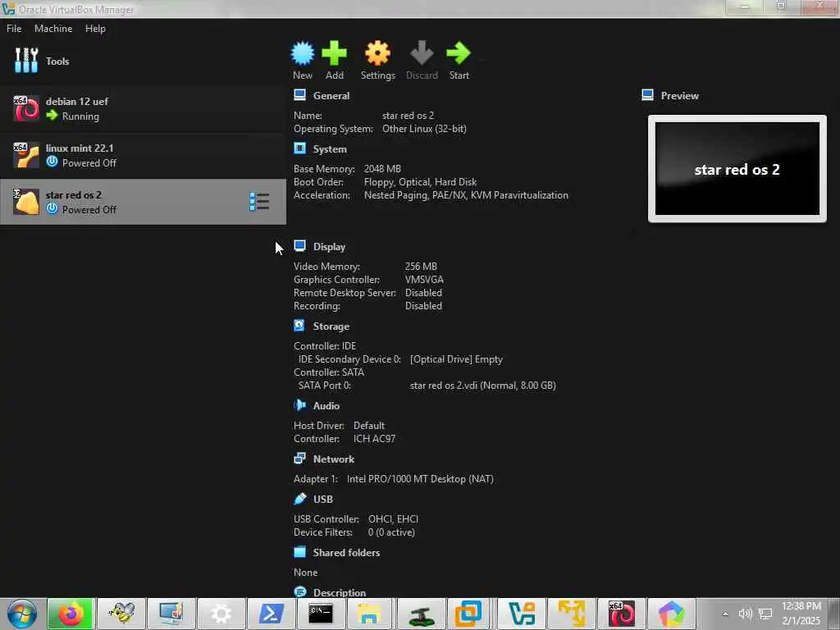Image resolution: width=840 pixels, height=630 pixels.
Task: Open the USB settings heading link
Action: pyautogui.click(x=323, y=500)
